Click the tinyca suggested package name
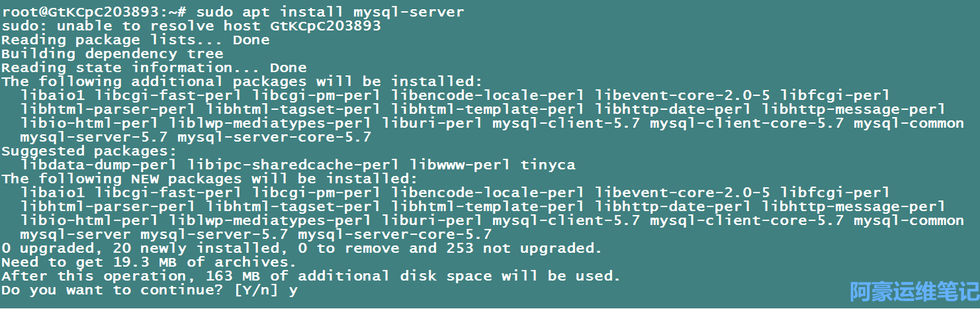Viewport: 980px width, 309px height. click(x=548, y=165)
